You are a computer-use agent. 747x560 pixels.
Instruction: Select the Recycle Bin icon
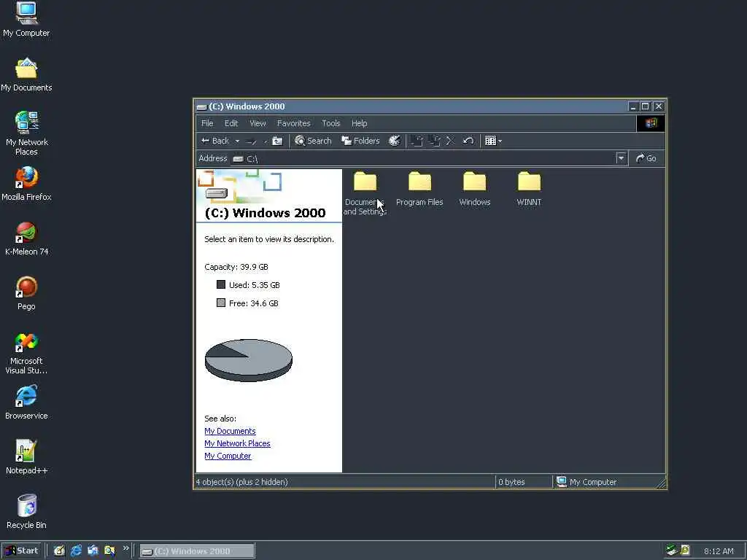point(27,512)
